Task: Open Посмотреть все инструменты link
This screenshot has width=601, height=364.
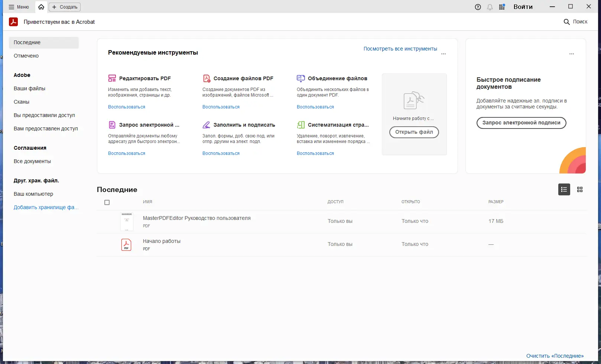Action: (400, 49)
